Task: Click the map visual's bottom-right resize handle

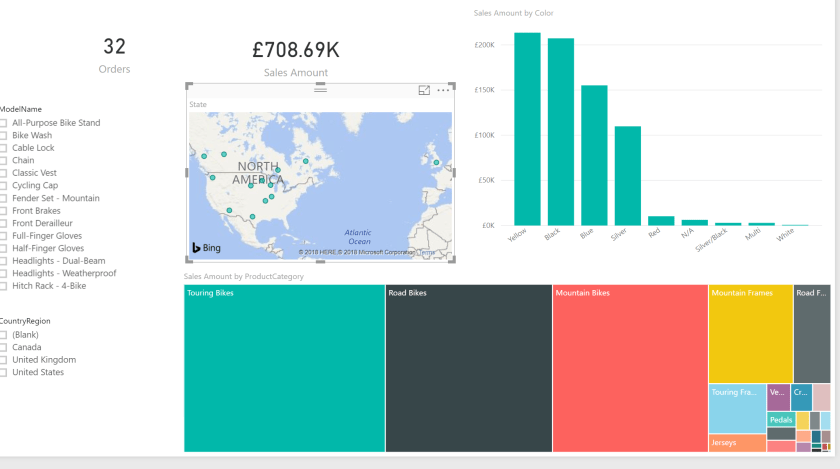Action: (454, 261)
